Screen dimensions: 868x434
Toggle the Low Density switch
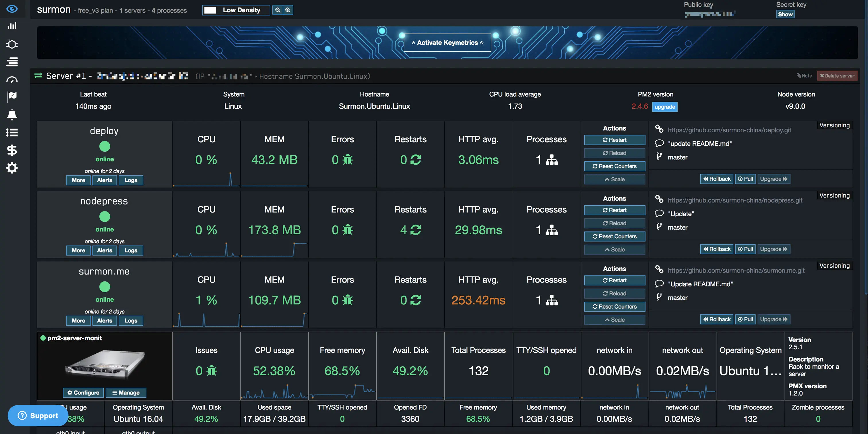click(x=210, y=10)
